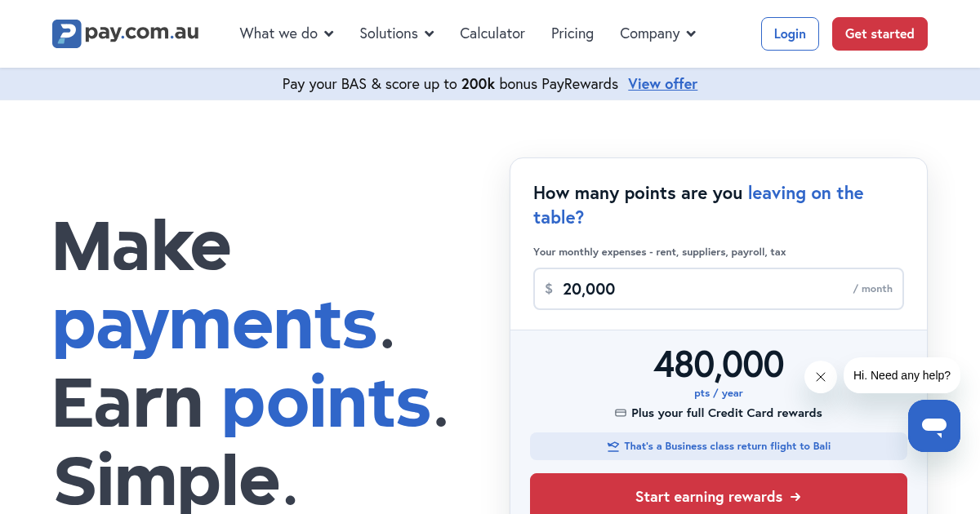
Task: Click the dollar sign inside the expenses field
Action: [549, 288]
